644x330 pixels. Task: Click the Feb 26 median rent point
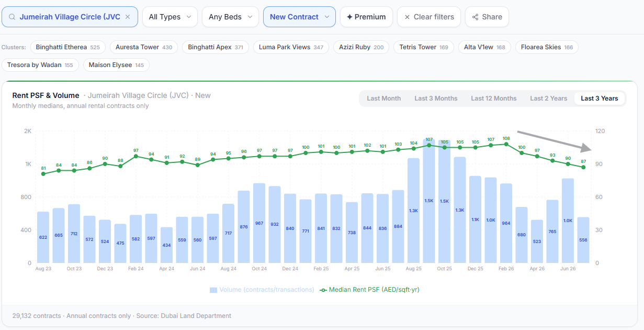(x=506, y=144)
